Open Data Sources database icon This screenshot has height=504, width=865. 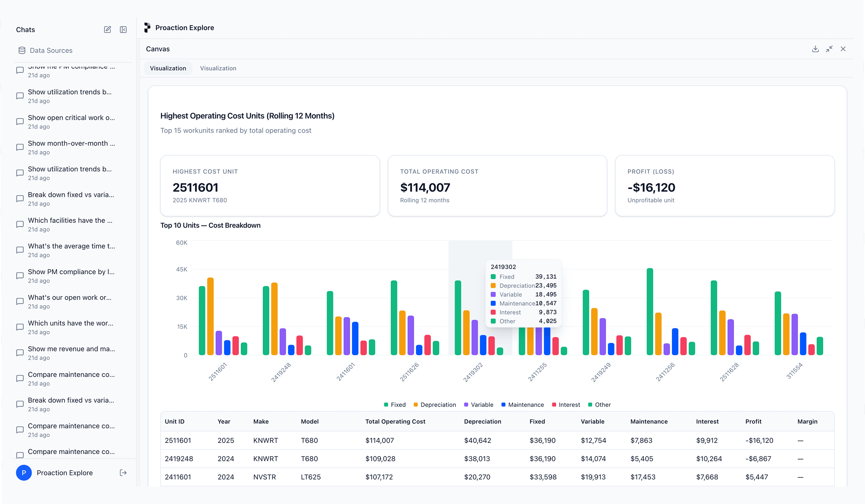pyautogui.click(x=22, y=50)
